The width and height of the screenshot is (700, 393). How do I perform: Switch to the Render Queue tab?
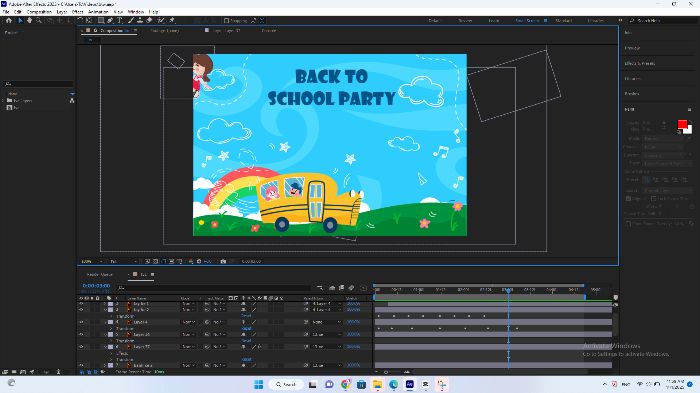click(100, 274)
